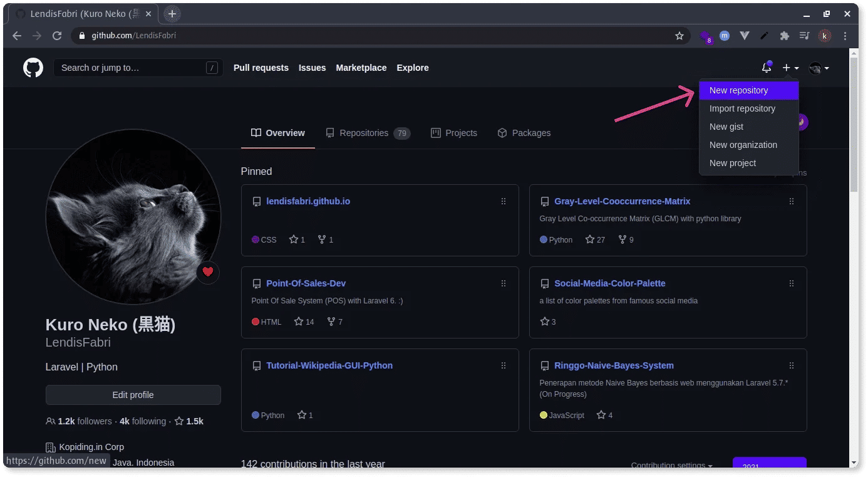Focus the Search or jump to field
Screen dimensions: 868x477
pos(138,68)
